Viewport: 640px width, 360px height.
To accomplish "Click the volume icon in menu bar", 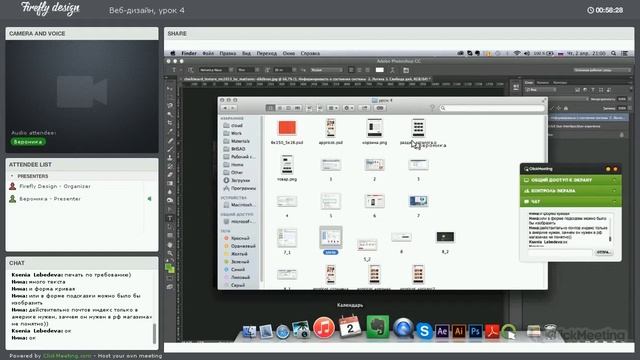I will pyautogui.click(x=527, y=53).
